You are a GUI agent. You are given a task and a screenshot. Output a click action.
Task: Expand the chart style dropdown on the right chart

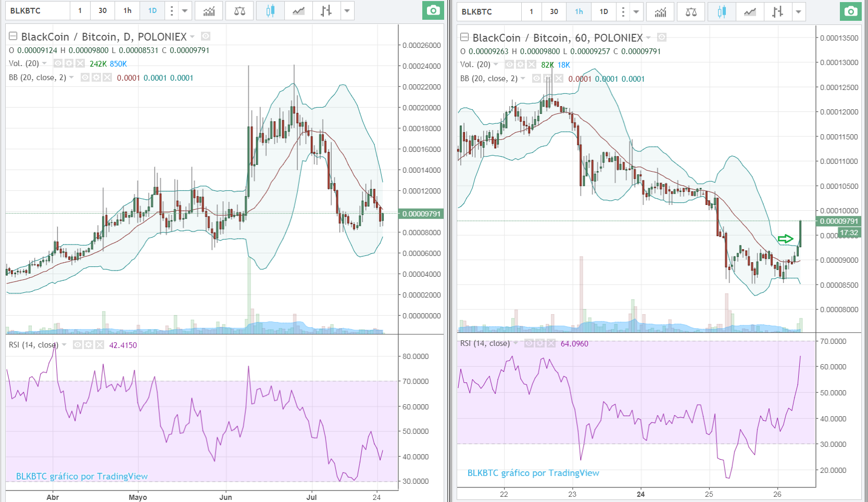(798, 10)
